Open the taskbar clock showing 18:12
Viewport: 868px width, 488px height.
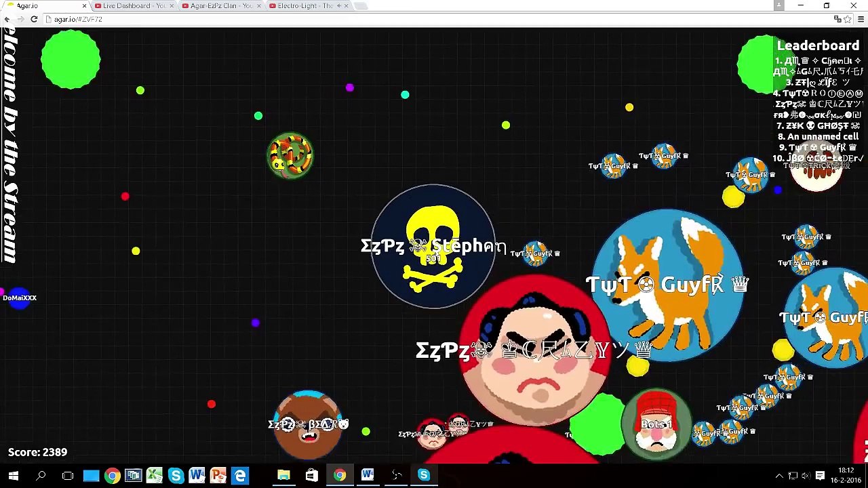pyautogui.click(x=846, y=475)
